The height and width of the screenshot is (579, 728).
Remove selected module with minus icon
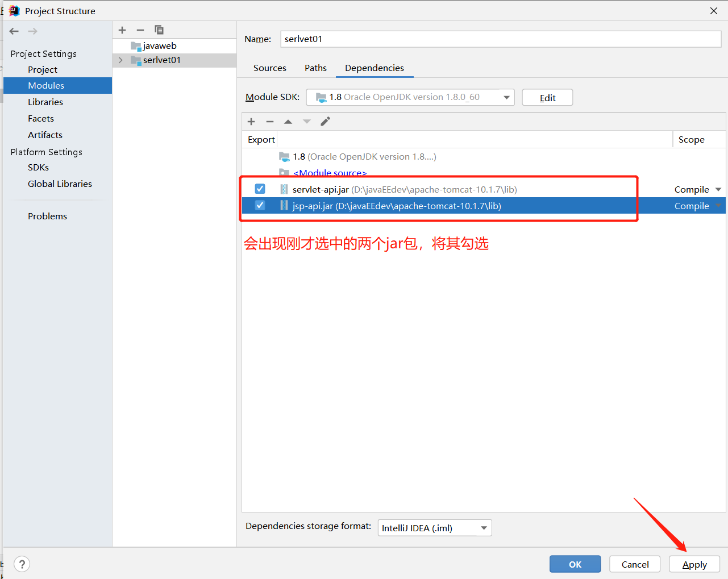140,30
